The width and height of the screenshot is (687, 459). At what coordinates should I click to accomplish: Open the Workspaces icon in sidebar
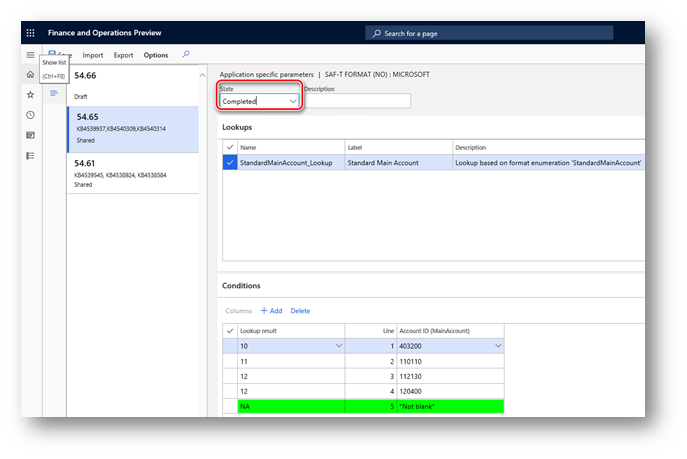pos(30,135)
